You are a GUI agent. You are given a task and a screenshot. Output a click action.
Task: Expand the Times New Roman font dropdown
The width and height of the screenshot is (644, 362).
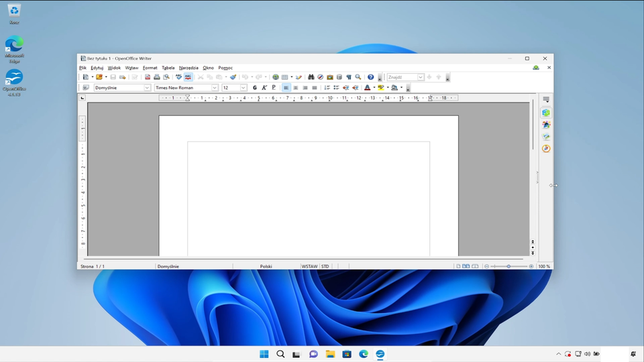[215, 88]
